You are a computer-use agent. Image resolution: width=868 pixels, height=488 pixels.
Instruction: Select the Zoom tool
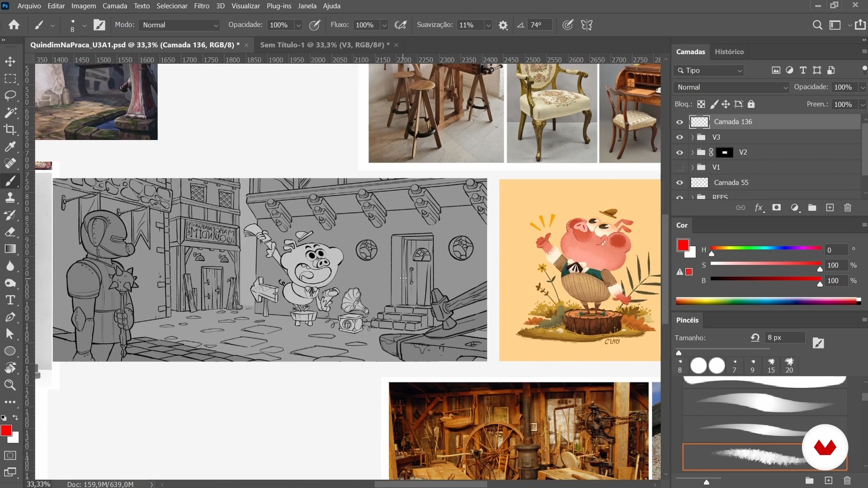pos(10,385)
